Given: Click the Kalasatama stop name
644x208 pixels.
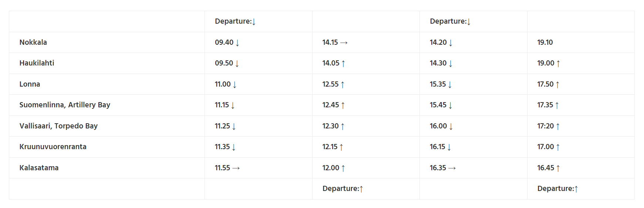Looking at the screenshot, I should (39, 168).
